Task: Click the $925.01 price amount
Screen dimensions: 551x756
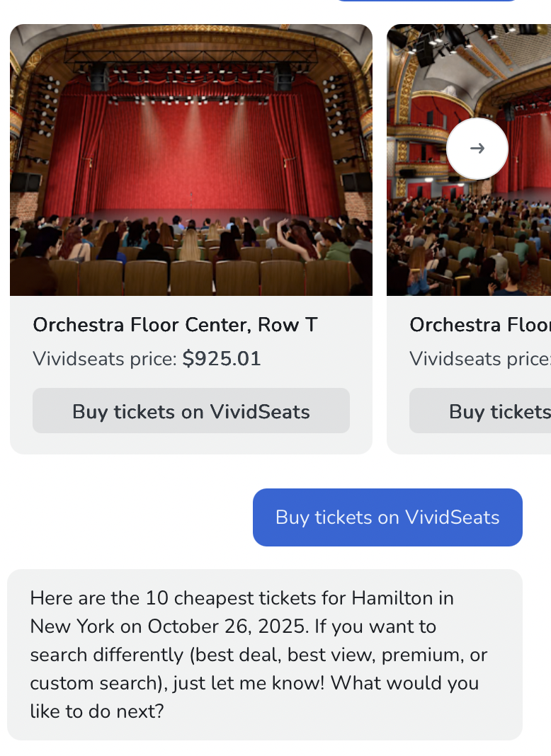Action: pos(222,359)
